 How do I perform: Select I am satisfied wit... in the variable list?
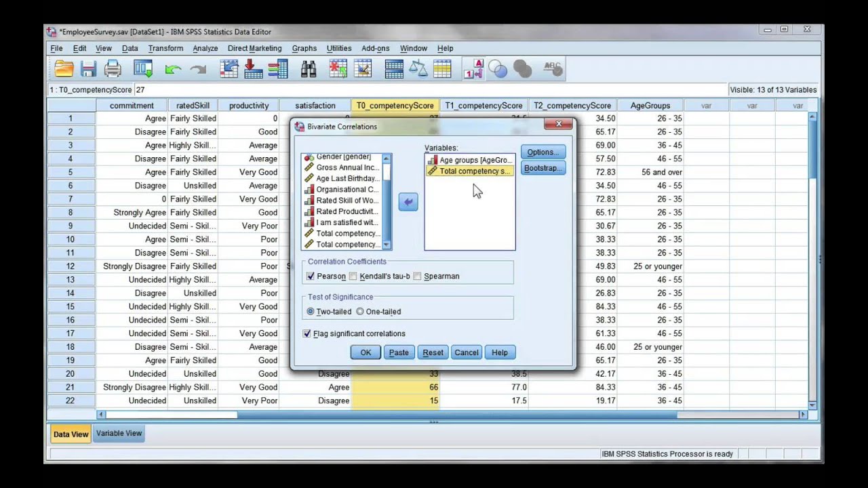coord(342,222)
